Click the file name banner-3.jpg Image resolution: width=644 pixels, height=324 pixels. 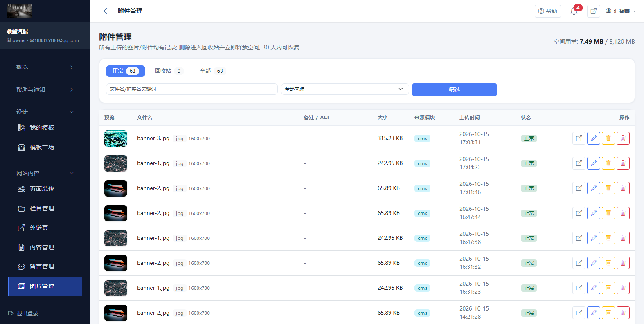pos(153,139)
